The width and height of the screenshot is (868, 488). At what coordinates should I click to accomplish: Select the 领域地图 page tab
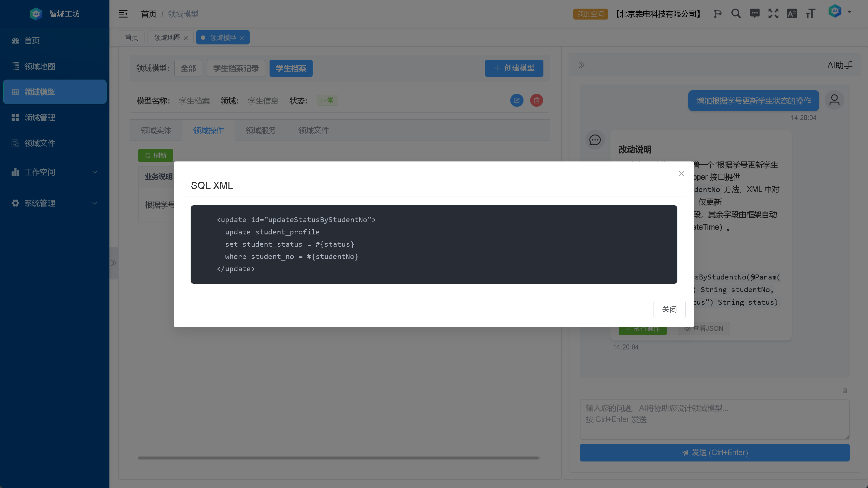(167, 37)
